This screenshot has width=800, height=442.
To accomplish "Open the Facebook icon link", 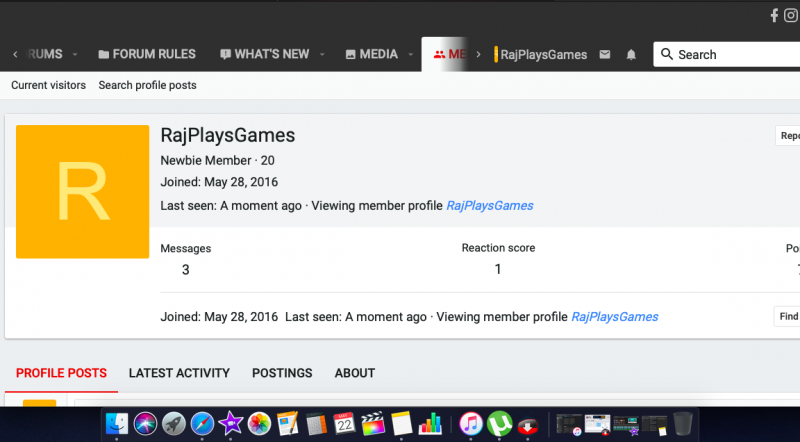I will (x=773, y=15).
